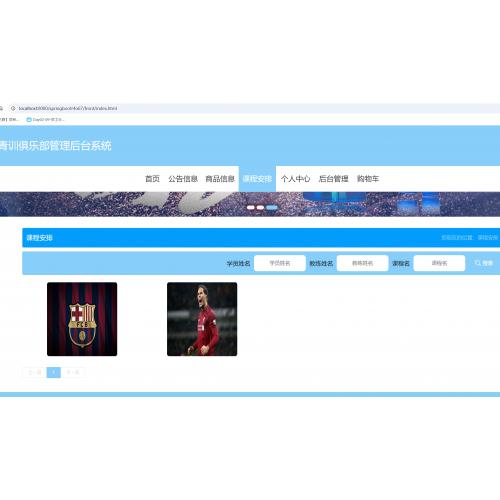The width and height of the screenshot is (500, 500).
Task: Focus the 课程名 search field
Action: (439, 263)
